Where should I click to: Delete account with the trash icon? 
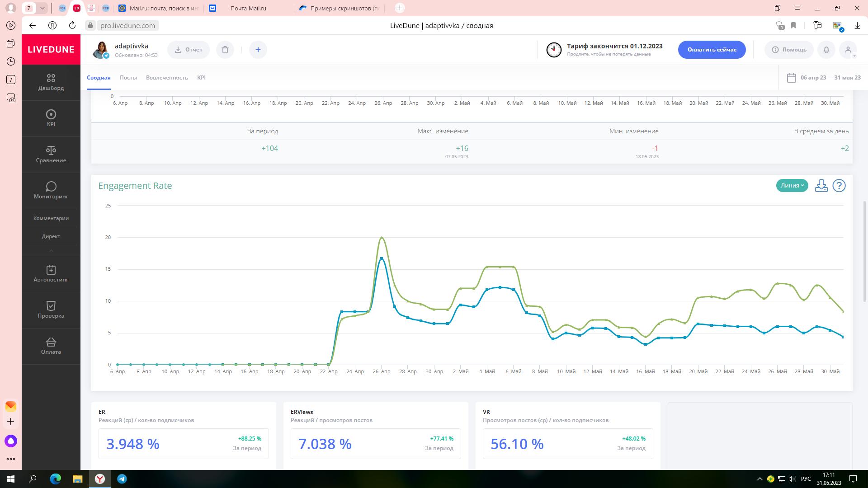click(225, 50)
